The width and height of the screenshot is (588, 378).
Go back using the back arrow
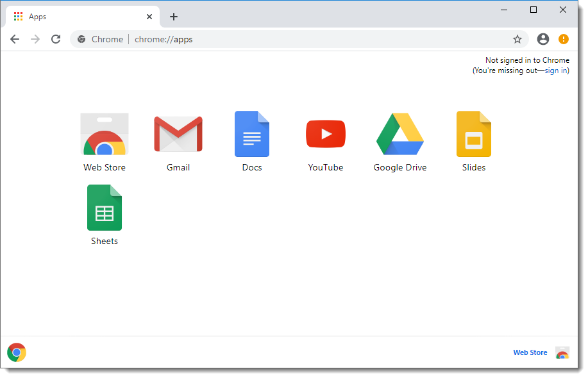[15, 39]
